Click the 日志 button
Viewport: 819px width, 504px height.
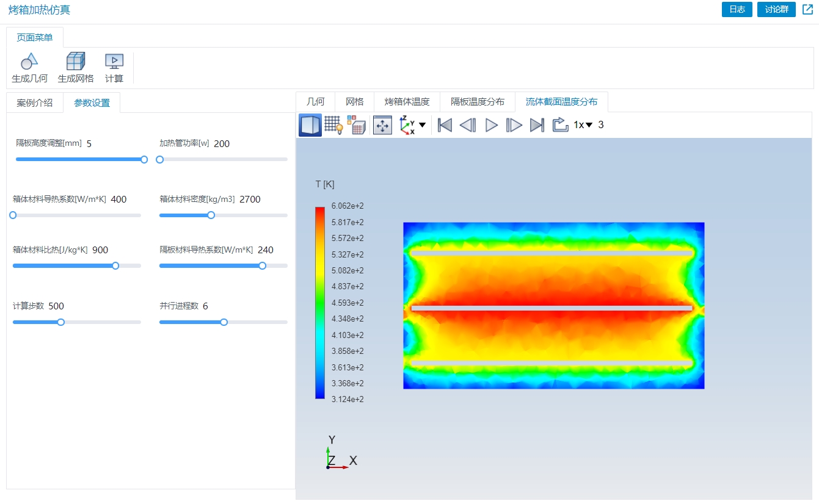click(x=737, y=10)
